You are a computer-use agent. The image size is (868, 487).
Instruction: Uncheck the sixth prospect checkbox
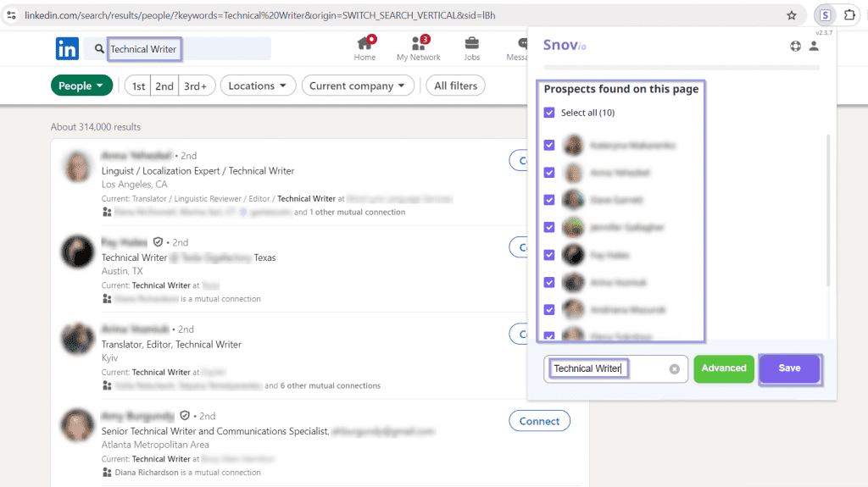pyautogui.click(x=549, y=282)
